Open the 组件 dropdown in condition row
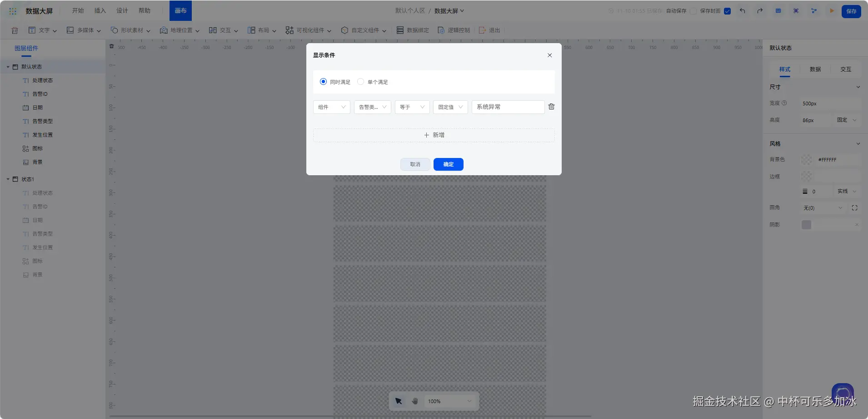The height and width of the screenshot is (419, 868). 332,107
